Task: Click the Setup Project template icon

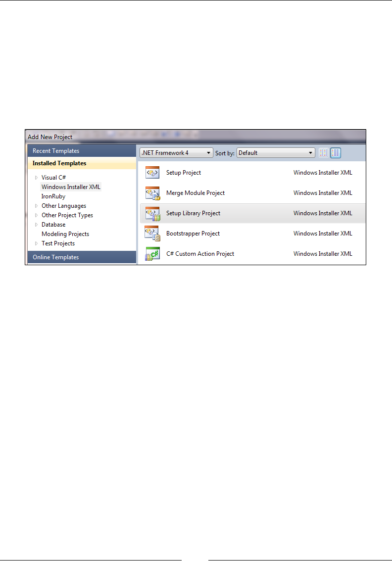Action: (152, 173)
